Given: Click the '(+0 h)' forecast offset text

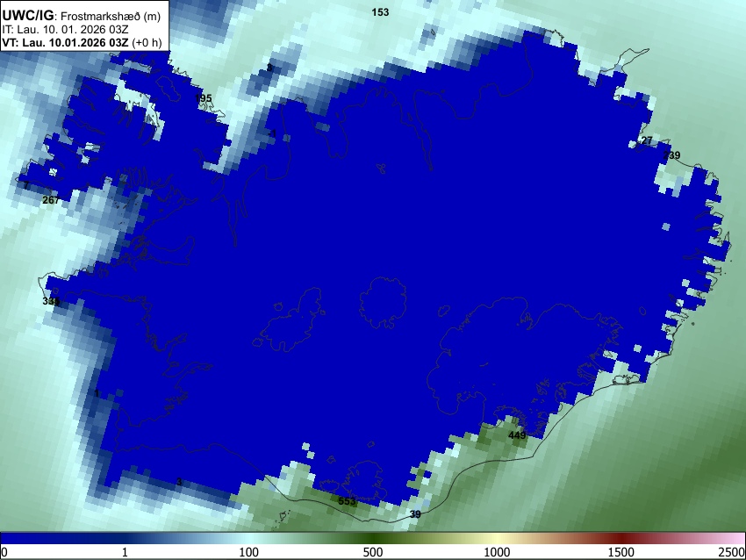Looking at the screenshot, I should 147,42.
